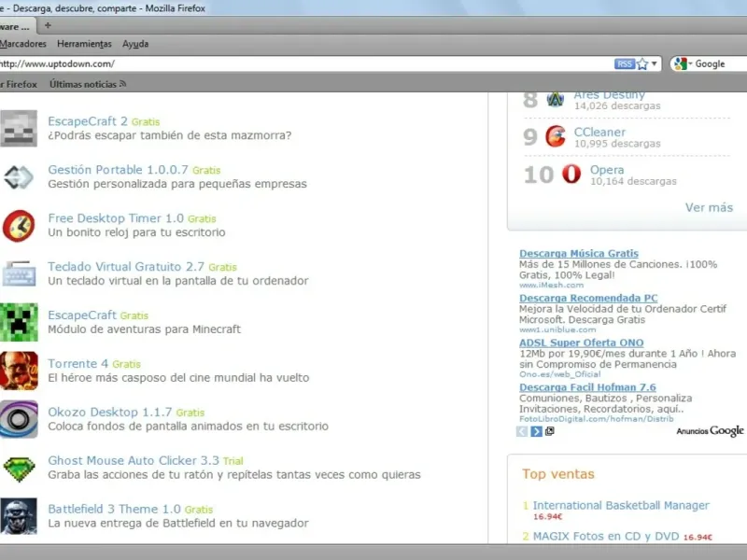Click the Ghost Mouse green gem icon
The width and height of the screenshot is (747, 560).
coord(19,469)
